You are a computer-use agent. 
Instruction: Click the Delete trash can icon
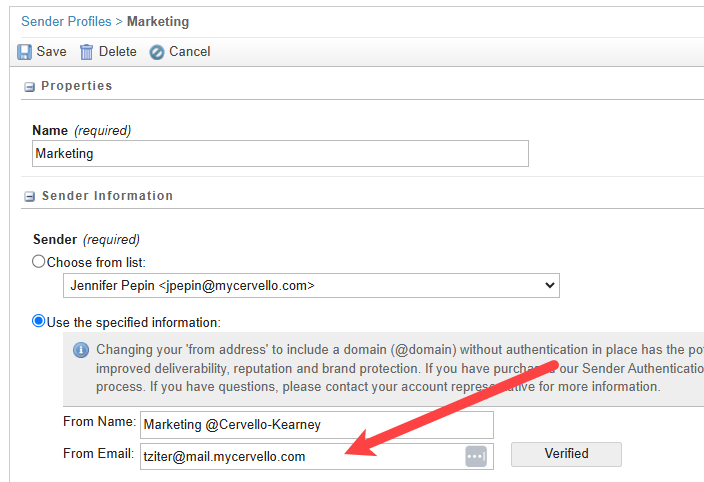click(87, 52)
